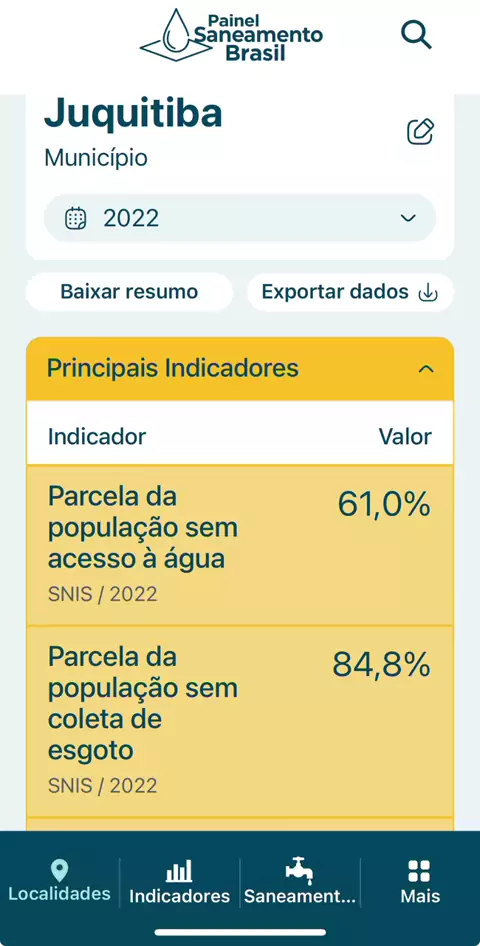Viewport: 480px width, 946px height.
Task: Tap the Painel Saneamento Brasil logo
Action: tap(232, 35)
